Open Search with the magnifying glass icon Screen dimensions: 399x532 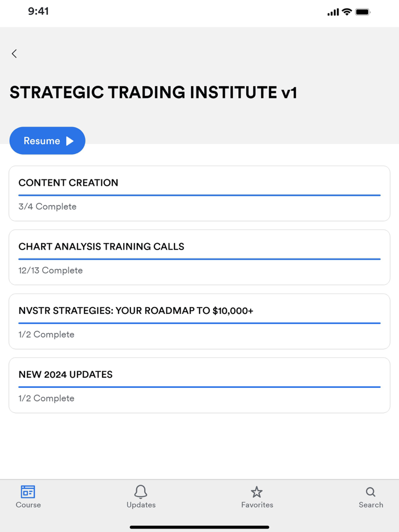point(371,492)
